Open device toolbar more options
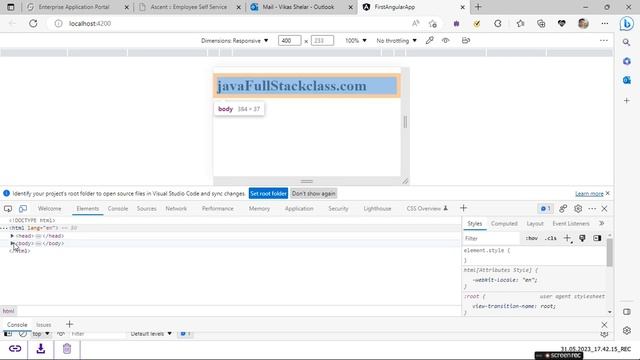 point(604,40)
